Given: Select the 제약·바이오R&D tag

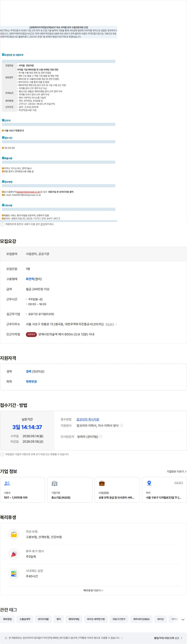Looking at the screenshot, I should tap(141, 619).
